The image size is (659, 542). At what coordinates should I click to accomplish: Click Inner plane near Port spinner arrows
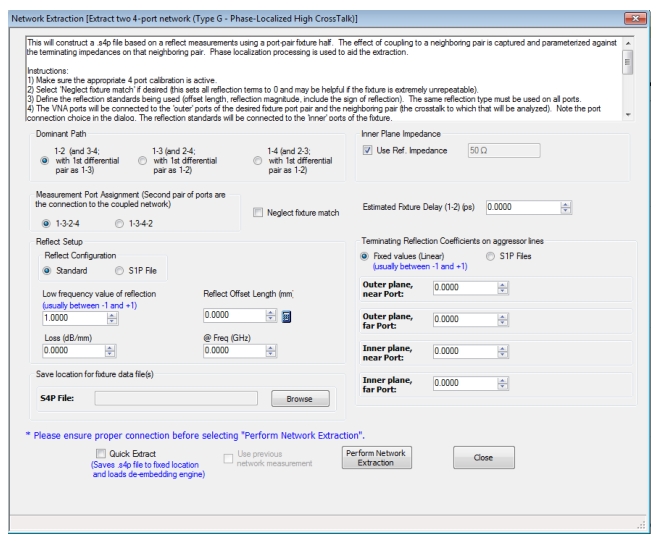click(503, 351)
